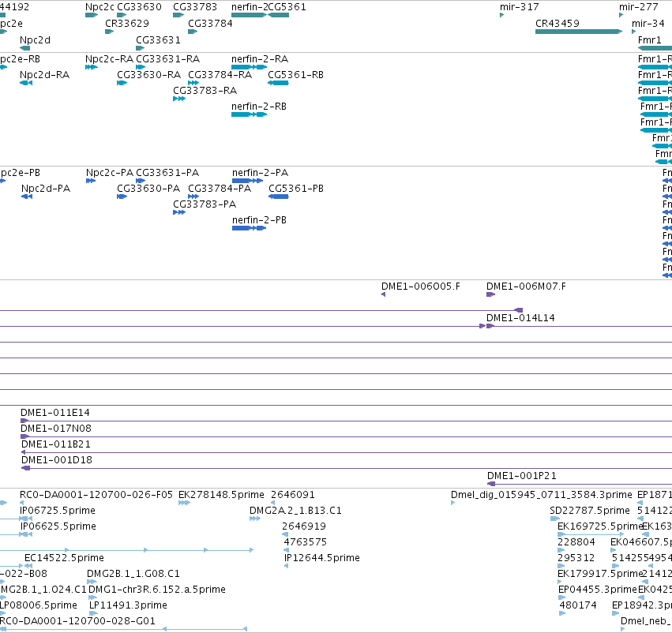Click the EK278148.5prime EST label
The height and width of the screenshot is (633, 672).
[x=221, y=495]
